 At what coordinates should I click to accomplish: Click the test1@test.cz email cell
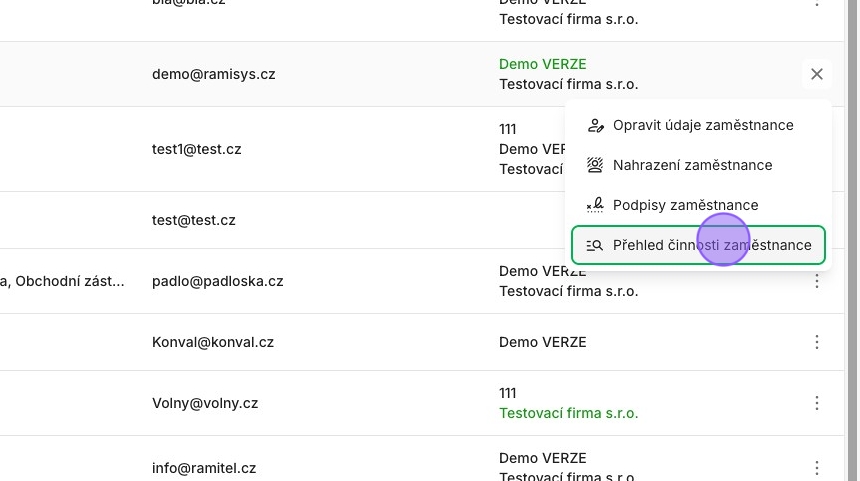tap(196, 149)
